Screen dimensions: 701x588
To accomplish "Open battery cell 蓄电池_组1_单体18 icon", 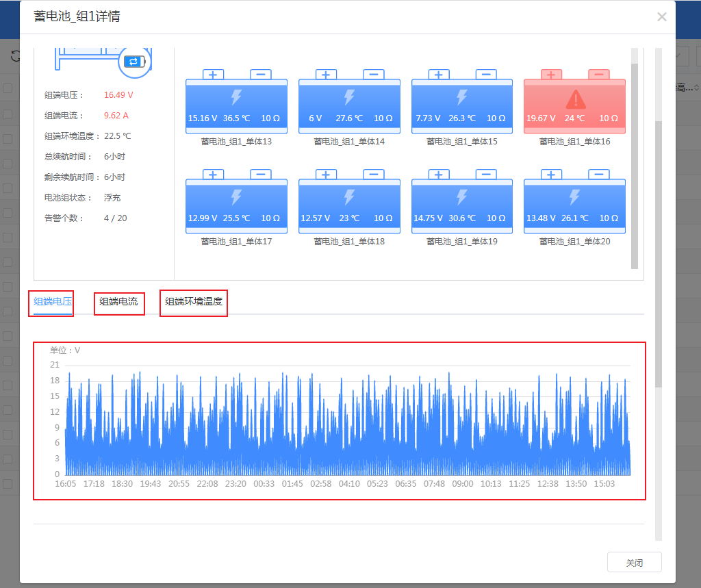I will [x=349, y=201].
